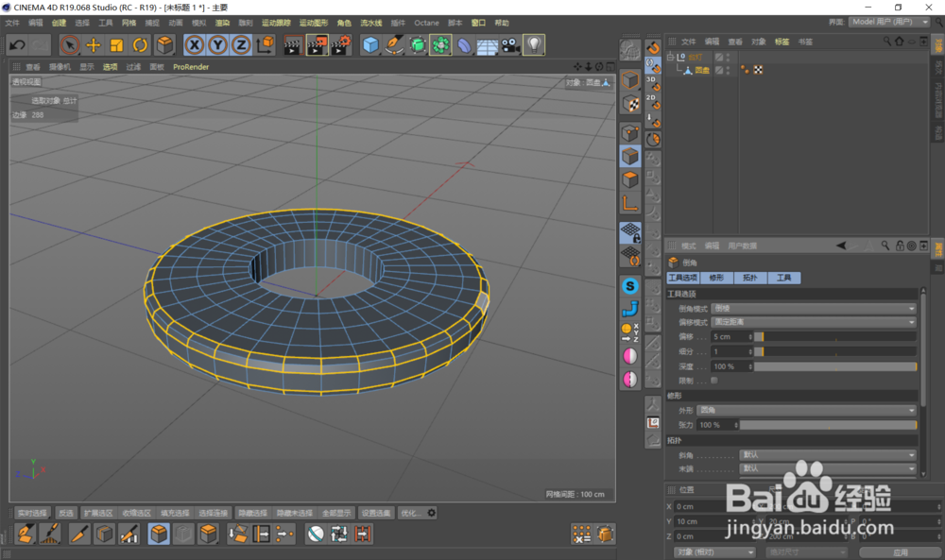Screen dimensions: 945x560
Task: Enable snap S icon
Action: point(630,286)
